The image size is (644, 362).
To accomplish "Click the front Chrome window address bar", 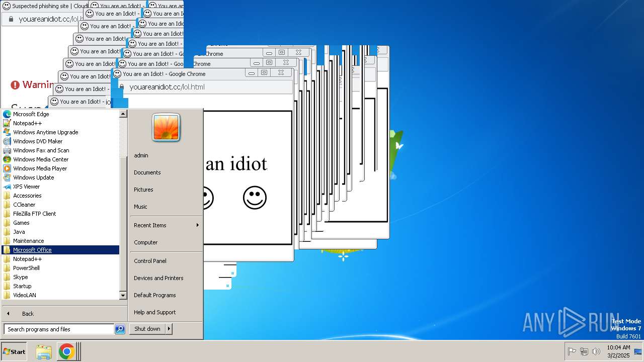I will [204, 87].
